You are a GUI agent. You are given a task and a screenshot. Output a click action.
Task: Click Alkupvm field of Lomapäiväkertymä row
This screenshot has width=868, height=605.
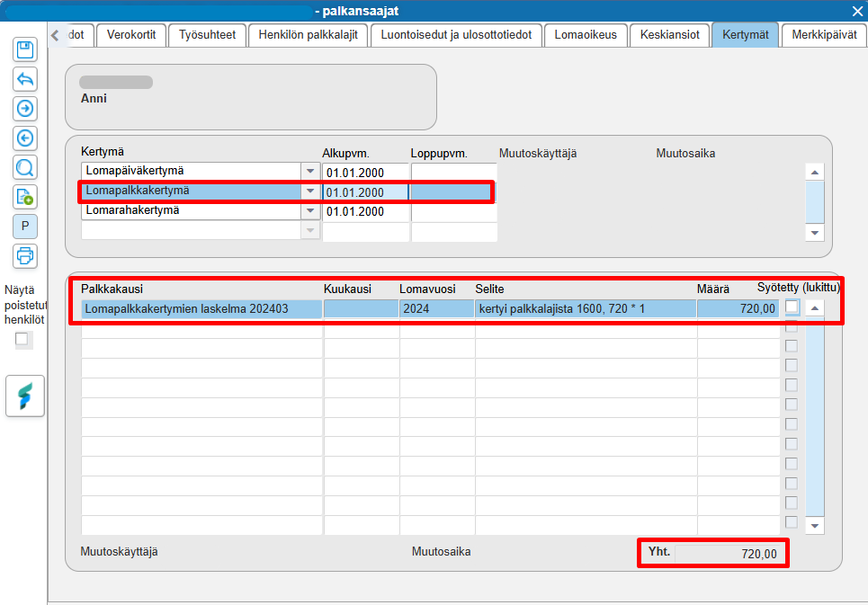365,173
